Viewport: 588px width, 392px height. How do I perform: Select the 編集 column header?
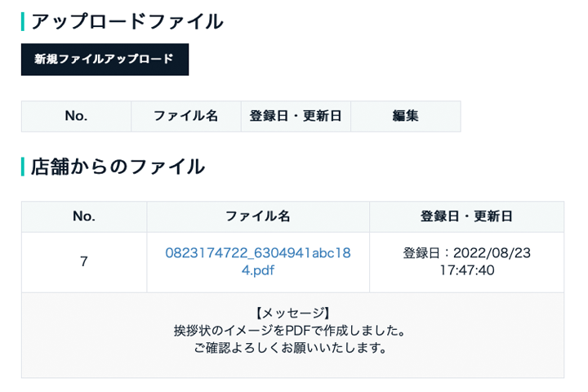point(406,116)
